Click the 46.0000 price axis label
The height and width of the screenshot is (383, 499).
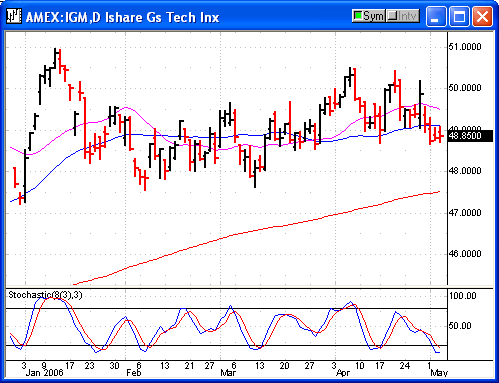coord(465,254)
